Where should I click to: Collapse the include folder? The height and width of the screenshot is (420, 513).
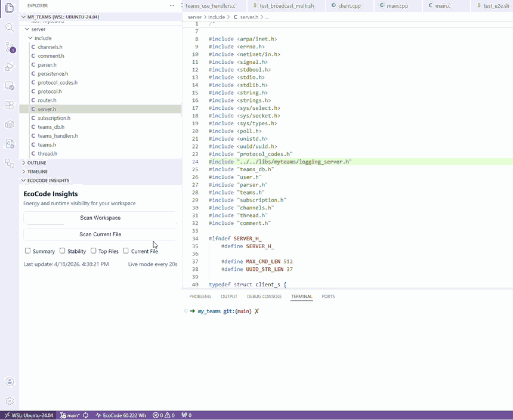(30, 38)
